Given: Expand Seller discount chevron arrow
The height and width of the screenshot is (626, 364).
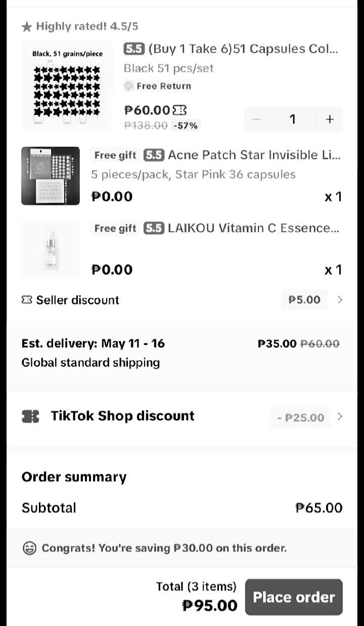Looking at the screenshot, I should coord(340,300).
